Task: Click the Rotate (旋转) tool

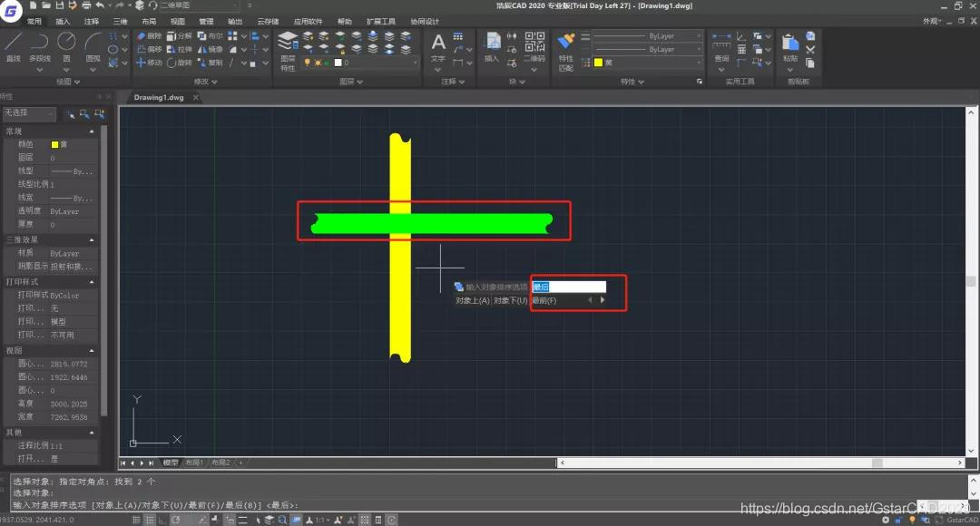Action: coord(180,63)
